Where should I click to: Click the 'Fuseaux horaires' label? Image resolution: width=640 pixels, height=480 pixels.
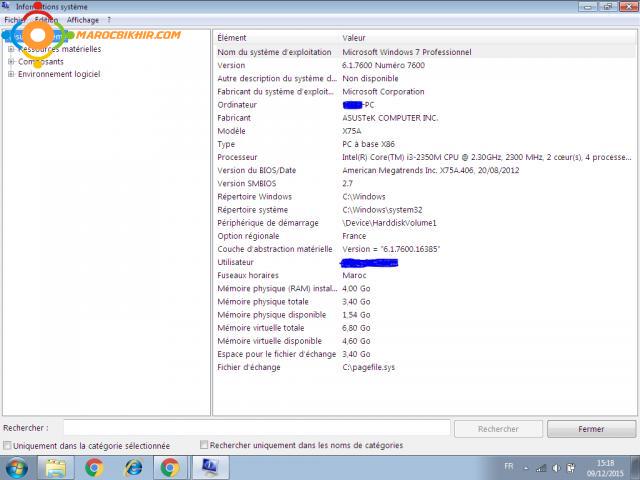click(248, 275)
